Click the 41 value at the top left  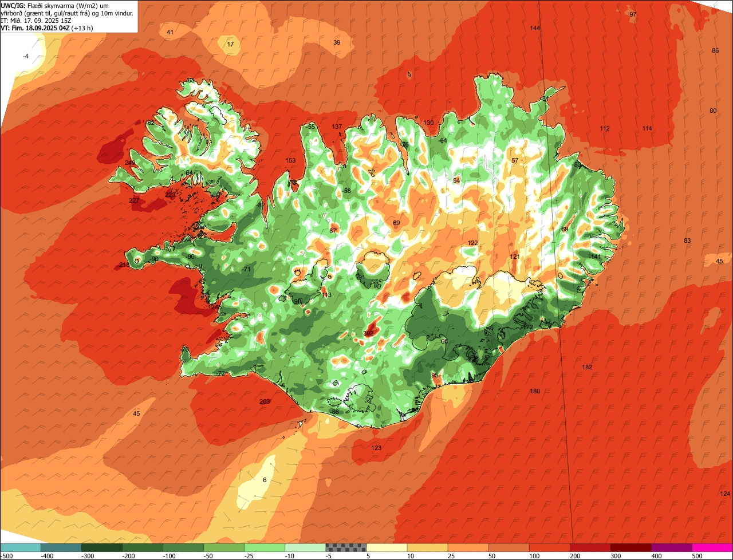[170, 32]
